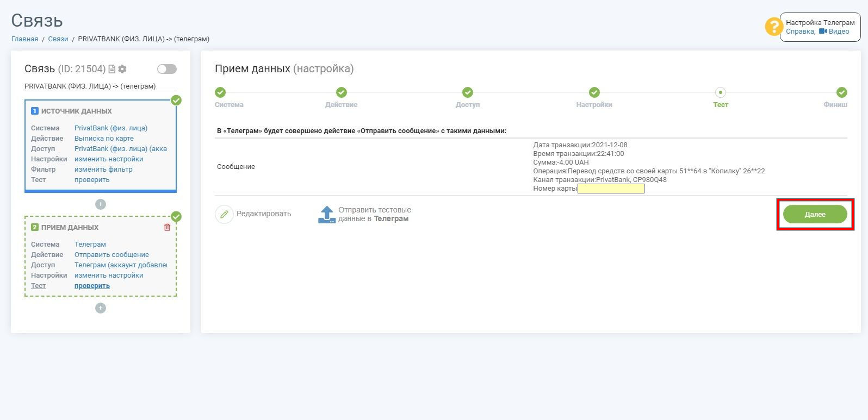This screenshot has width=868, height=420.
Task: Click the upload icon to send test data
Action: click(x=327, y=214)
